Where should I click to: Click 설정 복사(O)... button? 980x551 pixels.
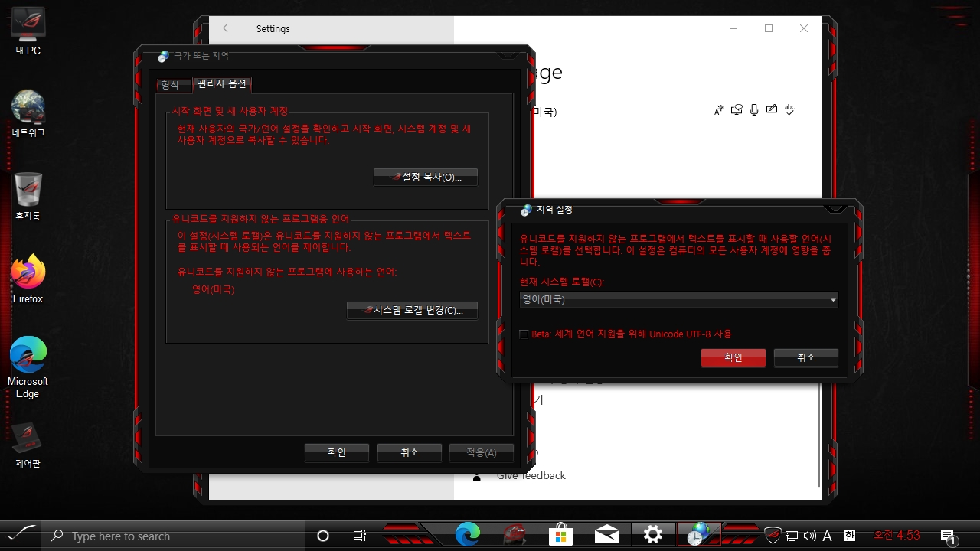426,177
